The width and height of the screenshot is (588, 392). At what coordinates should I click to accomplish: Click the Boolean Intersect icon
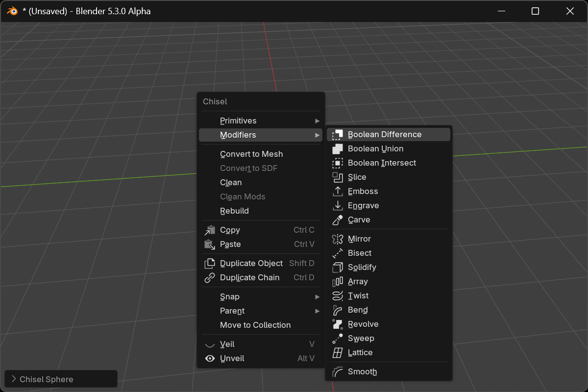tap(338, 163)
